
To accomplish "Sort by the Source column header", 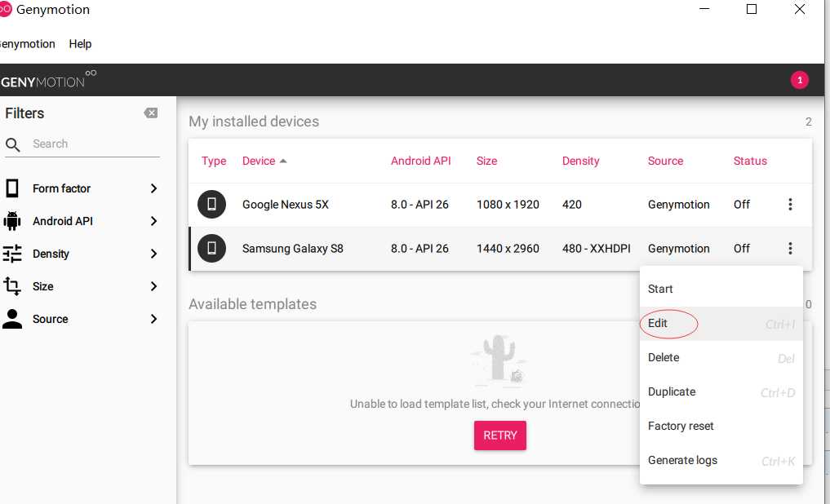I will coord(665,161).
